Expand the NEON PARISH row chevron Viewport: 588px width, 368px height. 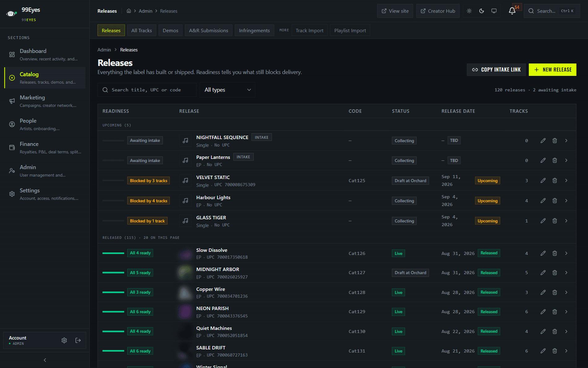click(x=566, y=312)
